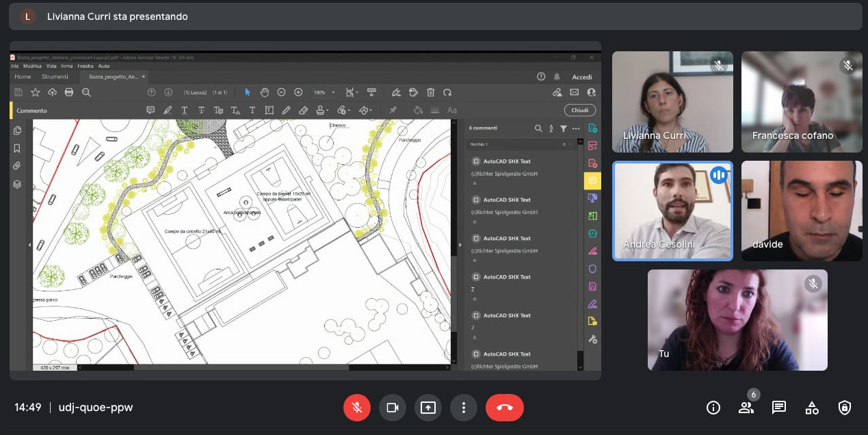
Task: Open the comment filter funnel icon
Action: tap(563, 129)
